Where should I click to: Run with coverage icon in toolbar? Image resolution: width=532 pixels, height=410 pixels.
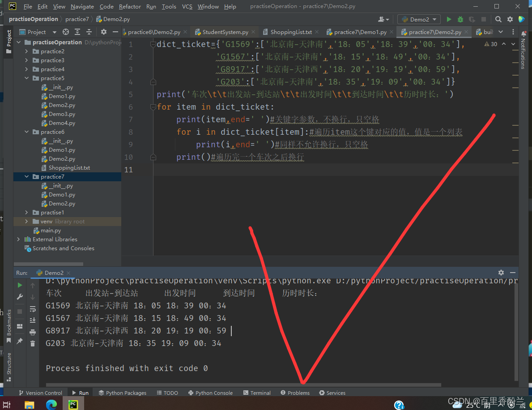(472, 19)
